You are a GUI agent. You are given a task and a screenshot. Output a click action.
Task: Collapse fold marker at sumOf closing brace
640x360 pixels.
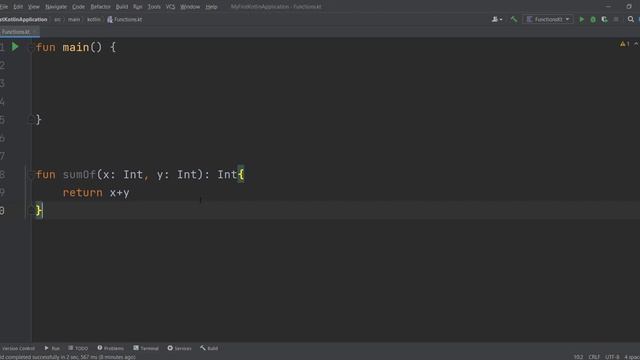(x=31, y=211)
